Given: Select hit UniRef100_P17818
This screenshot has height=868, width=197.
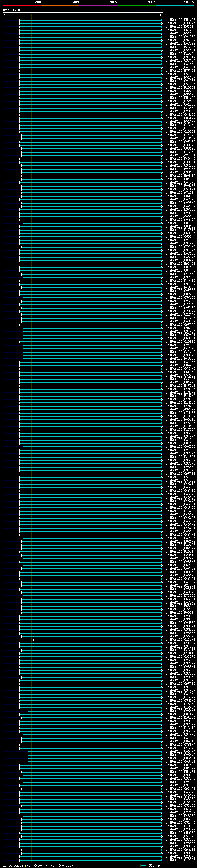Looking at the screenshot, I should tap(180, 230).
